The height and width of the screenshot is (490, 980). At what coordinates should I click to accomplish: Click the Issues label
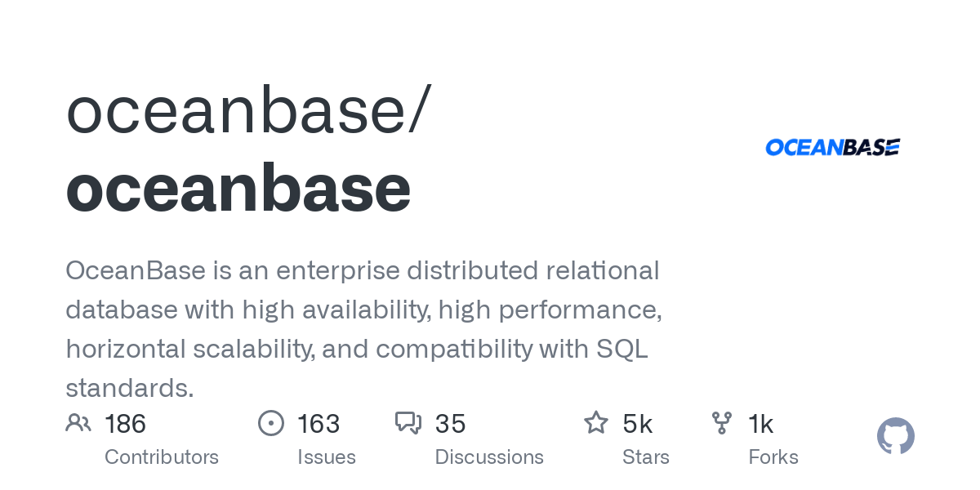pyautogui.click(x=327, y=457)
